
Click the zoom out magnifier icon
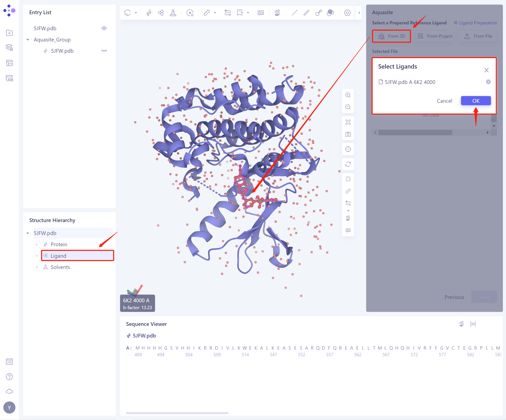pyautogui.click(x=348, y=107)
